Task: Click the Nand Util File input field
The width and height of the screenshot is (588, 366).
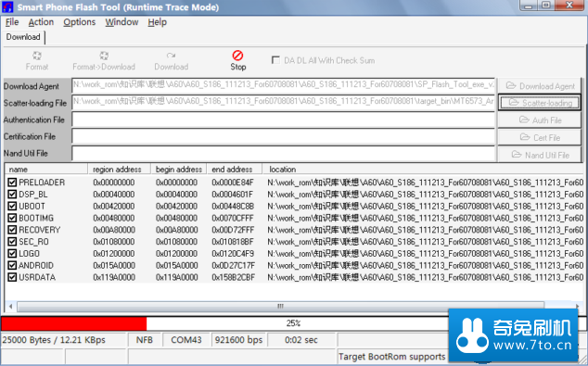Action: click(x=284, y=153)
